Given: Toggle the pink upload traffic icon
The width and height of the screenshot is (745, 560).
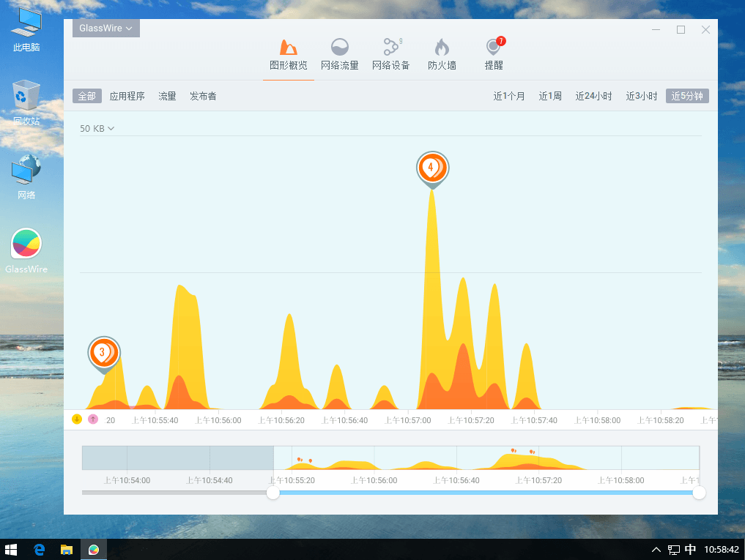Looking at the screenshot, I should 93,419.
